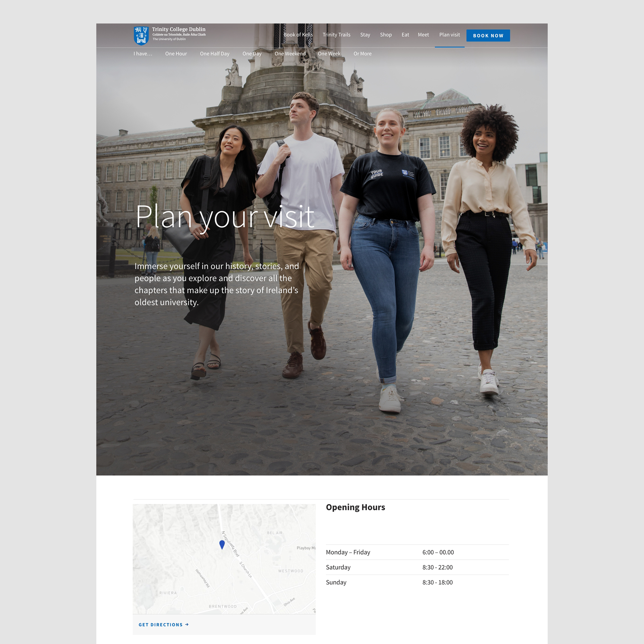Pick the One Day option
644x644 pixels.
252,54
